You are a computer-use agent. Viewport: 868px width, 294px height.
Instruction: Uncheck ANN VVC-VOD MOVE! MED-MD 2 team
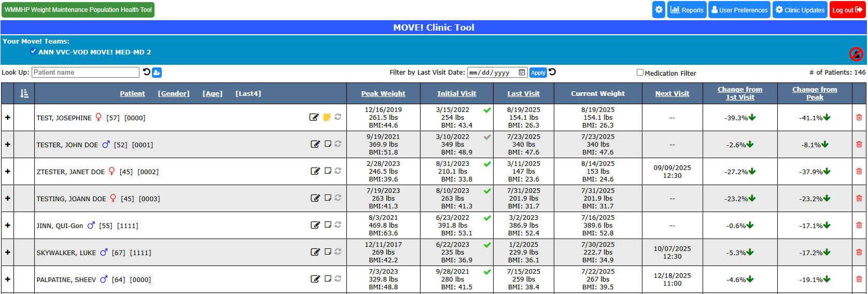point(34,51)
